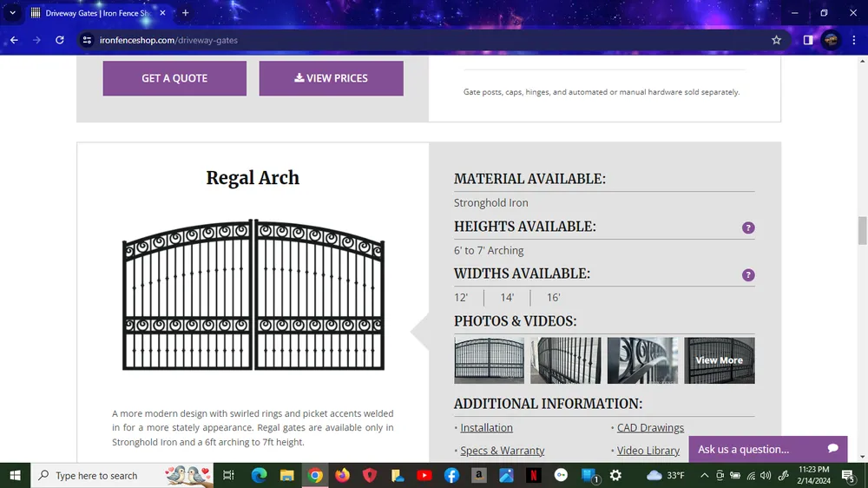Open a new browser tab
The height and width of the screenshot is (488, 868).
pos(185,13)
